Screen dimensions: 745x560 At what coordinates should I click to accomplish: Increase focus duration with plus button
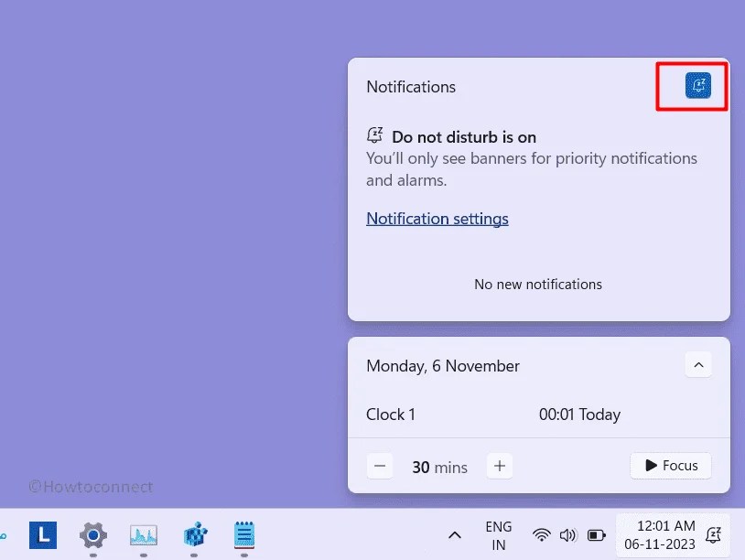tap(499, 466)
